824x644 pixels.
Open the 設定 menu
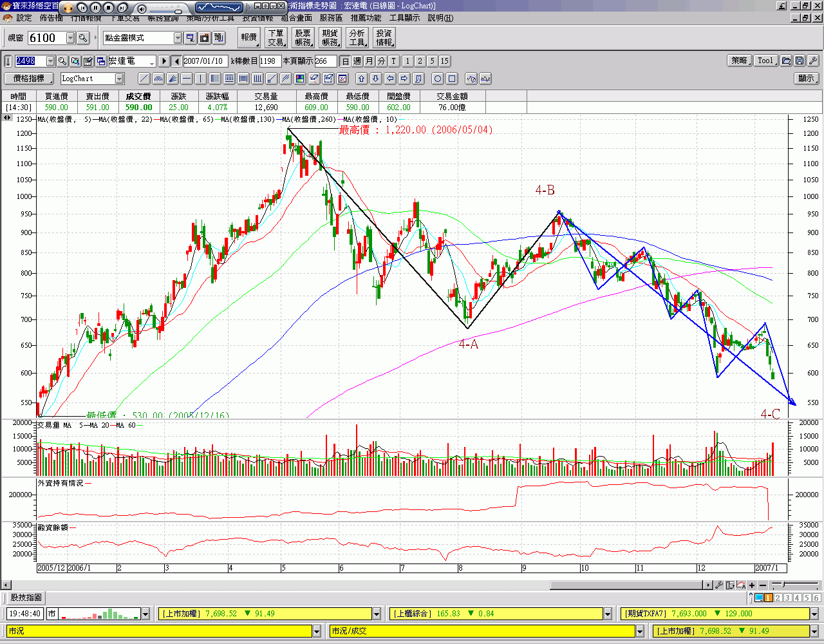tap(24, 18)
